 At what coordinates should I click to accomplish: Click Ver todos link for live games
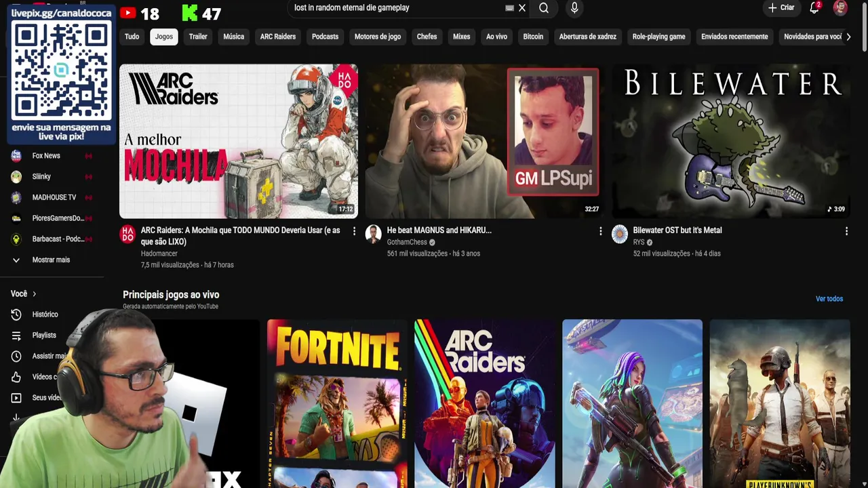(829, 299)
